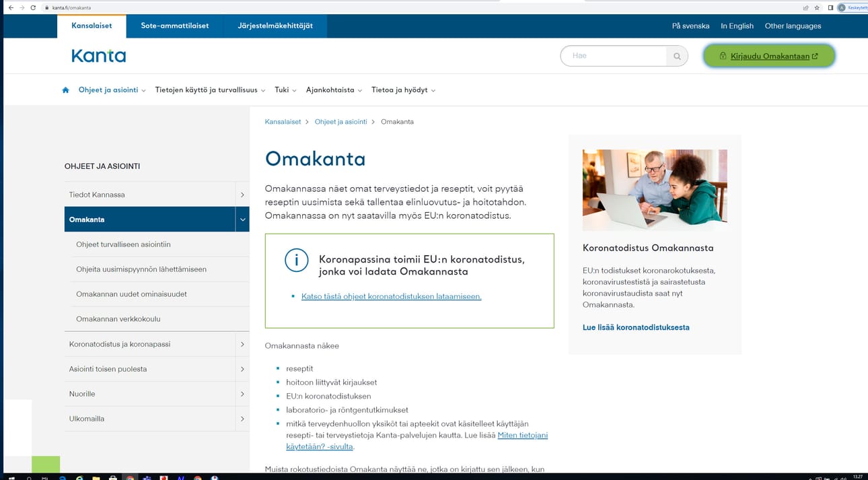Click the Omakanta page heading
The image size is (868, 480).
[315, 159]
